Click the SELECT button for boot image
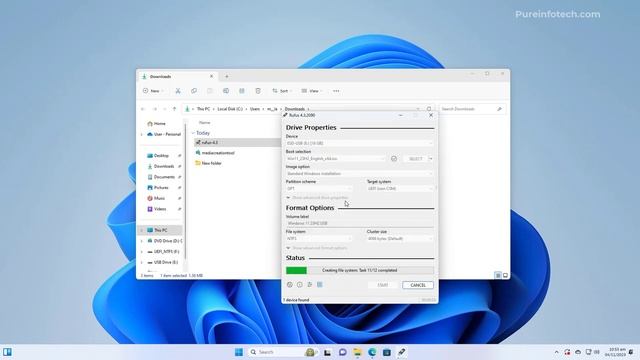 (x=415, y=158)
